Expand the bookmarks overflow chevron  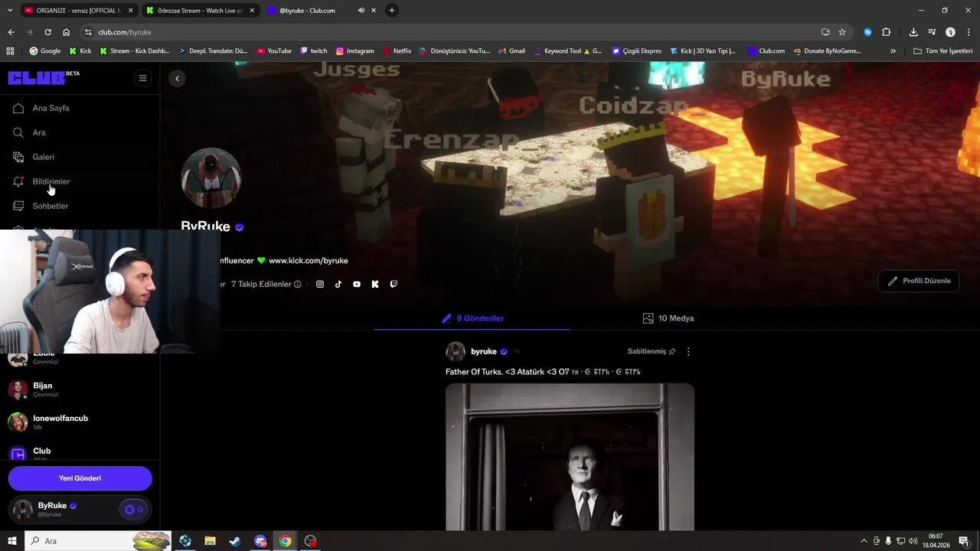[893, 51]
